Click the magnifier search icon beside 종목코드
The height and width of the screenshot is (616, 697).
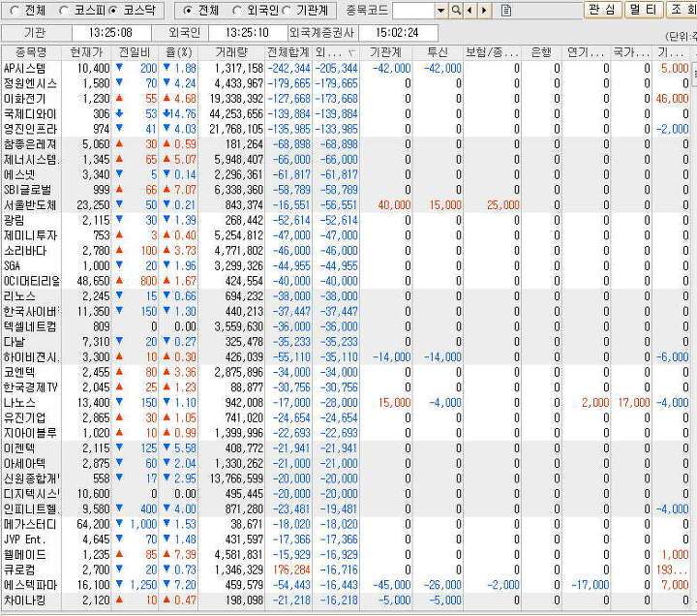click(x=456, y=11)
